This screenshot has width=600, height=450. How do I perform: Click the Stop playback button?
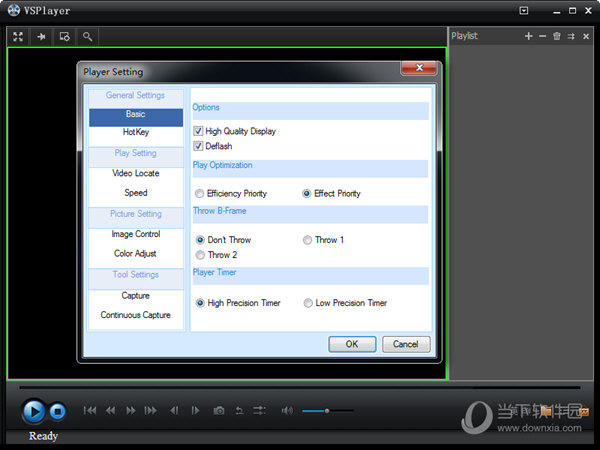(x=58, y=411)
